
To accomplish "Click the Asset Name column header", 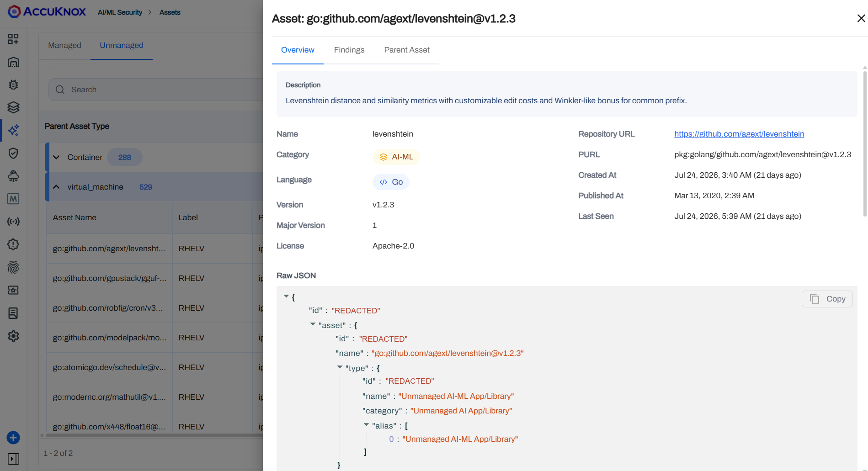I will 75,217.
